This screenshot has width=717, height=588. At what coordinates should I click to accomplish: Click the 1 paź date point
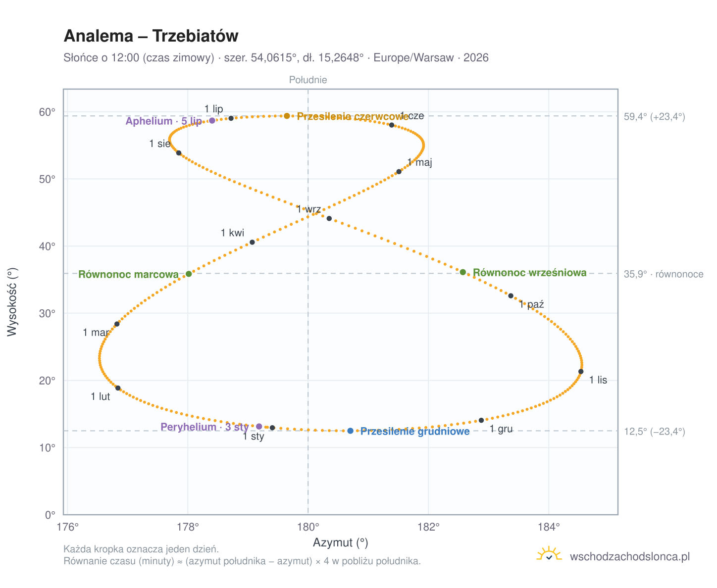[x=511, y=295]
